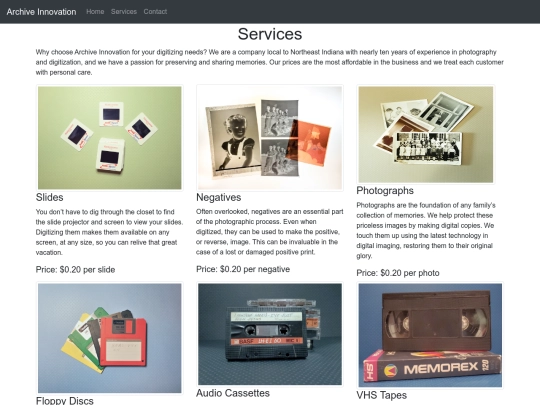Click the VHS Tapes Memorex thumbnail
This screenshot has height=405, width=540.
(430, 335)
